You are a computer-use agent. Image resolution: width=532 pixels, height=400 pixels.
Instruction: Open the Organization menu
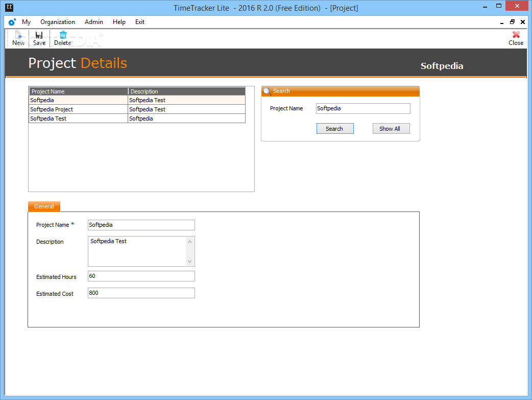coord(58,22)
